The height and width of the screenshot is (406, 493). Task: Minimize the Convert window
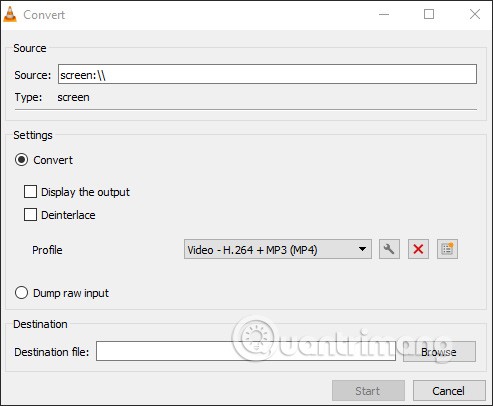pos(384,14)
